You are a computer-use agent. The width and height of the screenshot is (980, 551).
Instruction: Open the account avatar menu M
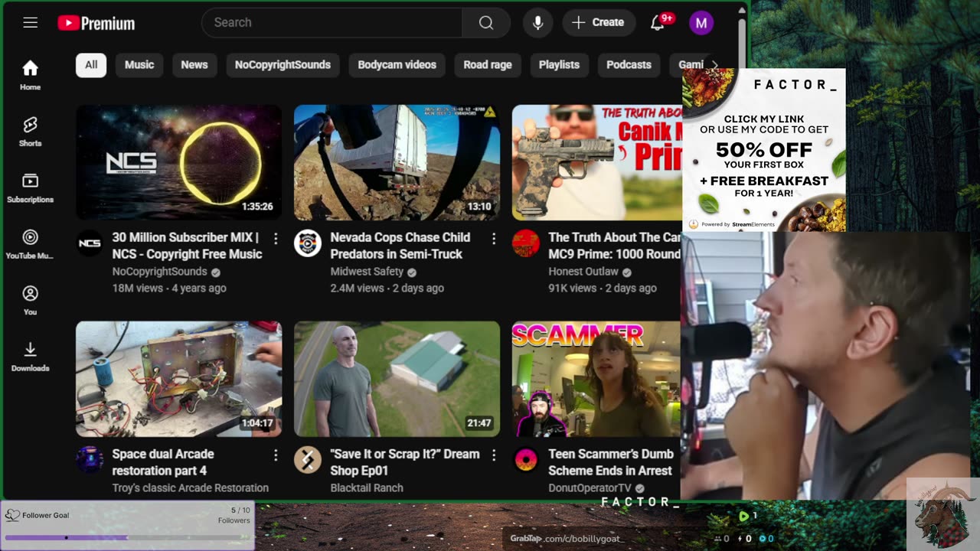pyautogui.click(x=701, y=23)
